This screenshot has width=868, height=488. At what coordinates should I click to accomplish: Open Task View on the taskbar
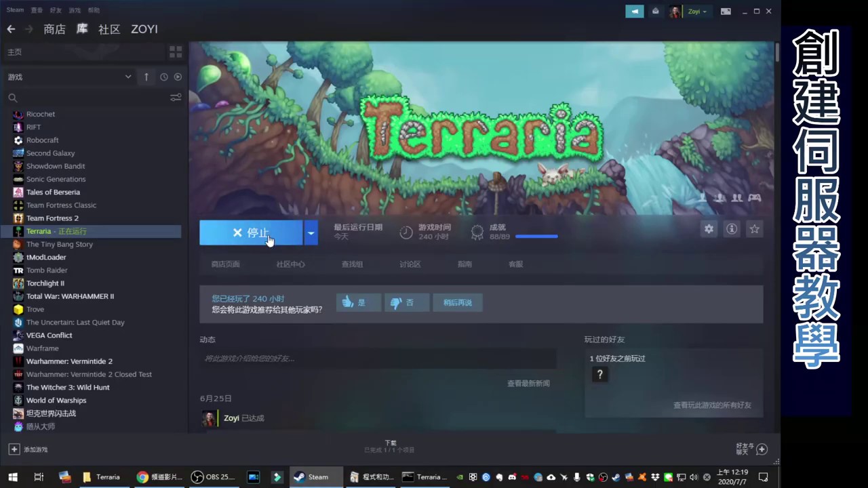coord(39,477)
